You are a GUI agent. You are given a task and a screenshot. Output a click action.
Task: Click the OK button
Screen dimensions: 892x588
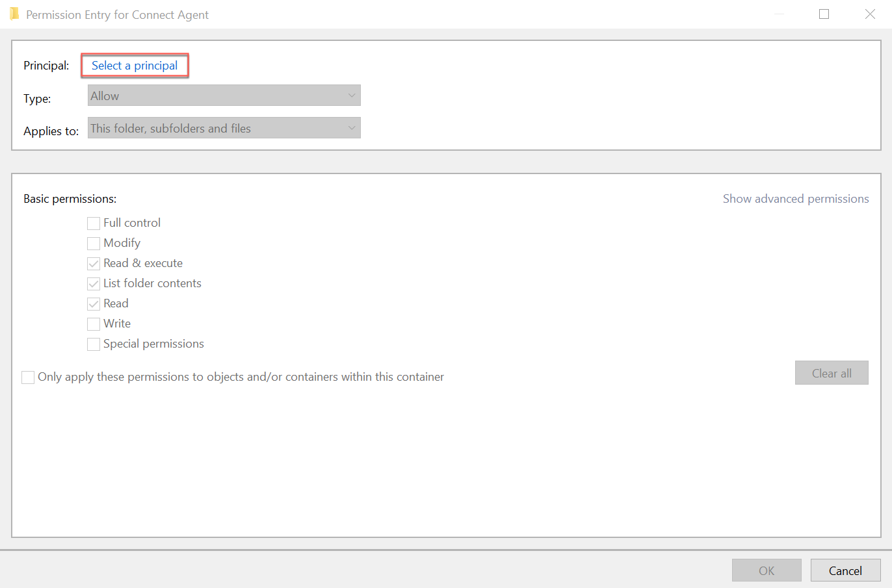[766, 570]
